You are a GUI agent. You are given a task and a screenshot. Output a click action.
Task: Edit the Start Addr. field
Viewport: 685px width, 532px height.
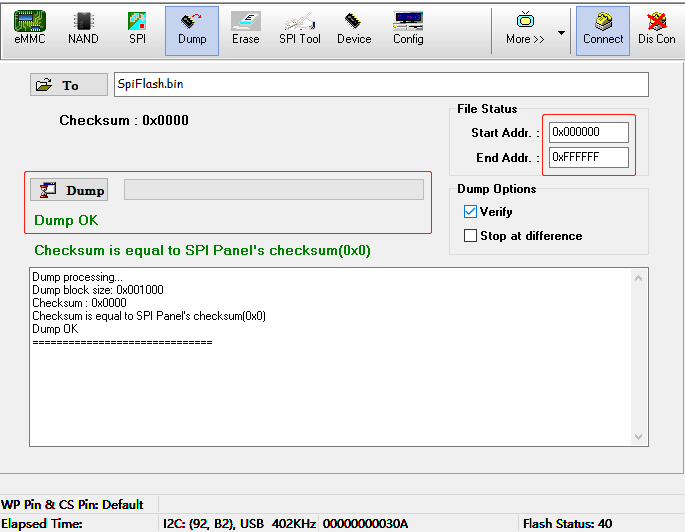[x=589, y=132]
